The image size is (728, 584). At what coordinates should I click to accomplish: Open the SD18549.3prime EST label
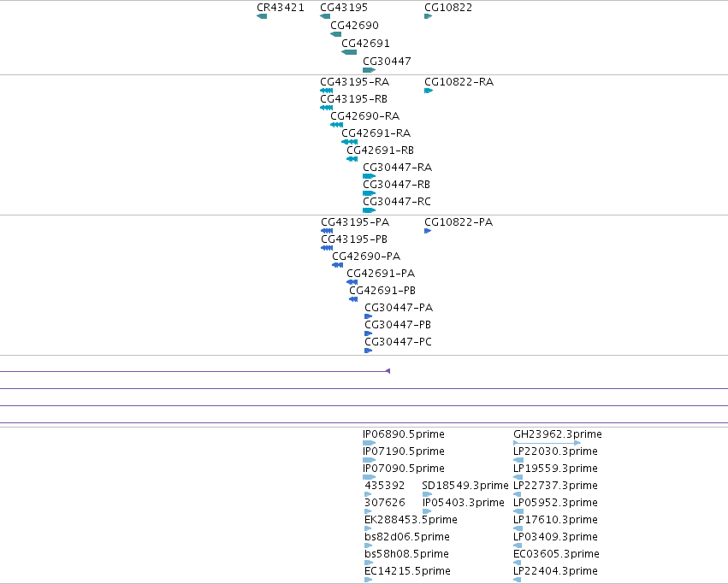[x=465, y=486]
